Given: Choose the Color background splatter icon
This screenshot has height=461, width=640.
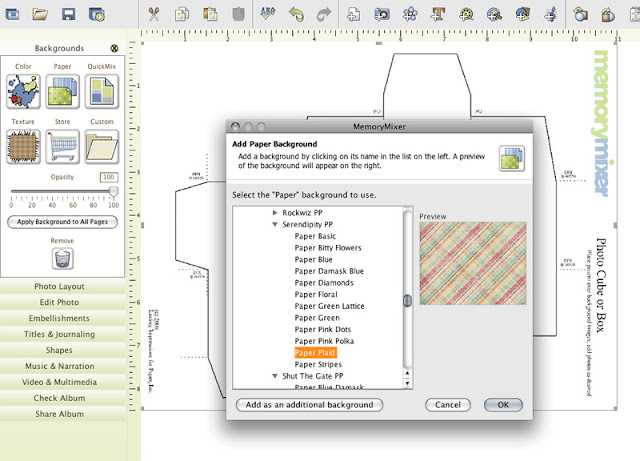Looking at the screenshot, I should coord(23,91).
